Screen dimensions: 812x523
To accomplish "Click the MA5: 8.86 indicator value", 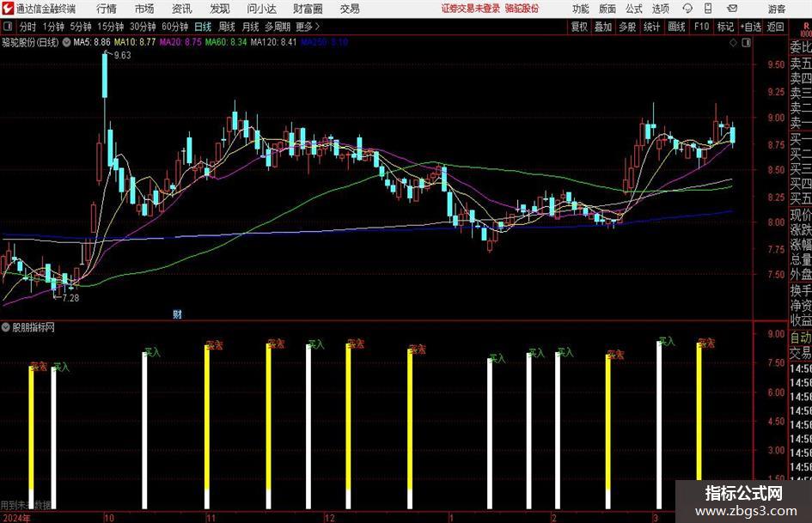I will coord(92,42).
